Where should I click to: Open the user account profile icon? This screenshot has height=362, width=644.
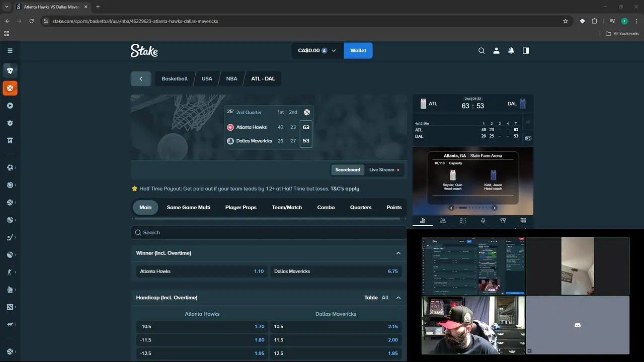(x=496, y=50)
